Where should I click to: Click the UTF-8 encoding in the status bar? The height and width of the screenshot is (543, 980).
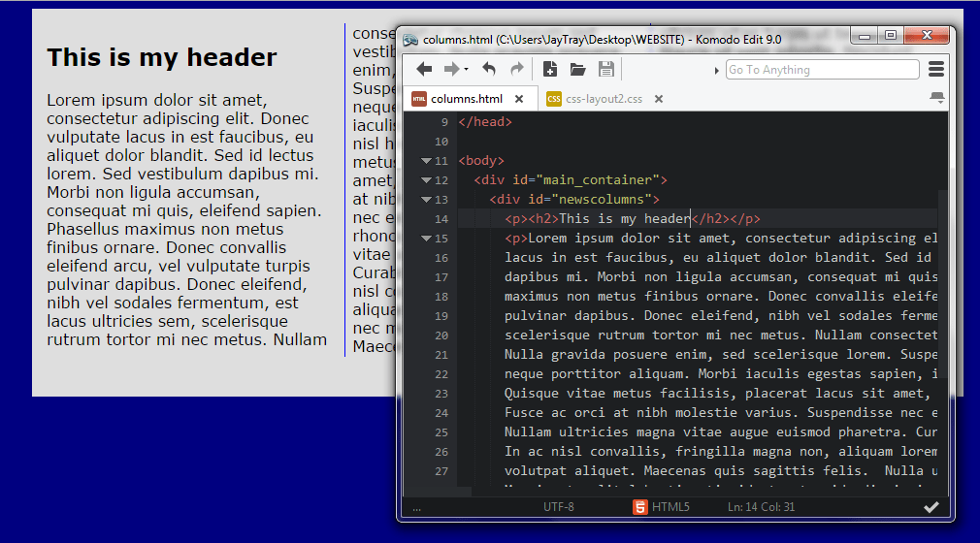tap(558, 507)
